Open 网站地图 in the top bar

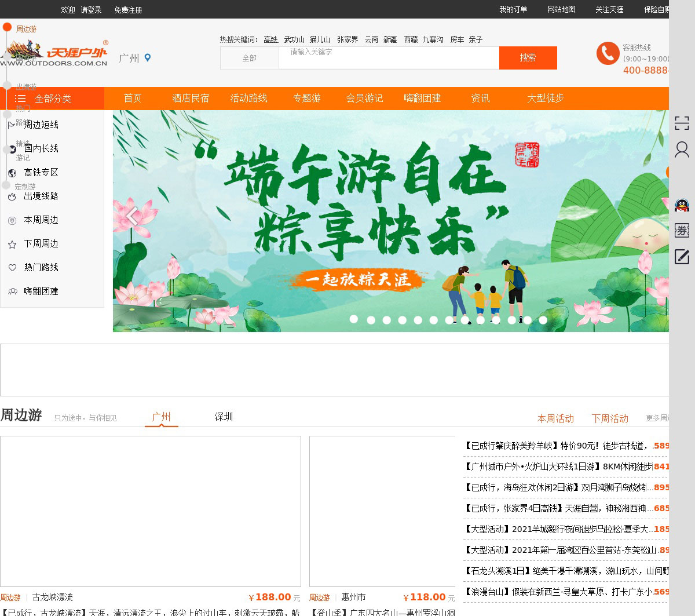point(561,9)
